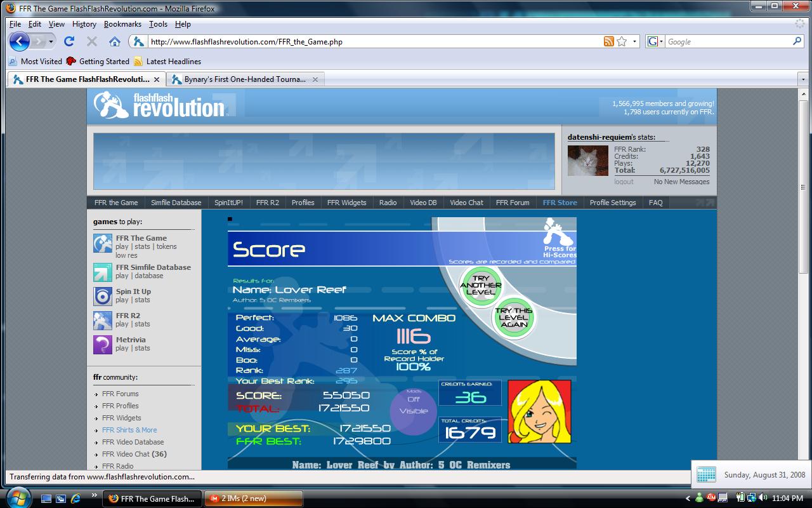Click the red AIM tray icon
812x508 pixels.
click(x=712, y=498)
